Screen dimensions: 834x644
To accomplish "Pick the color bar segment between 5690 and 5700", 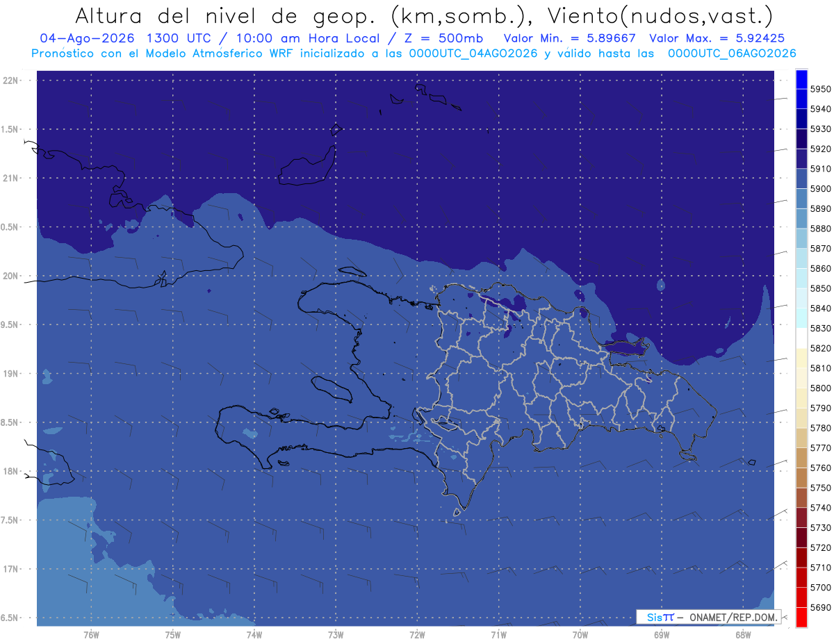I will click(x=801, y=597).
